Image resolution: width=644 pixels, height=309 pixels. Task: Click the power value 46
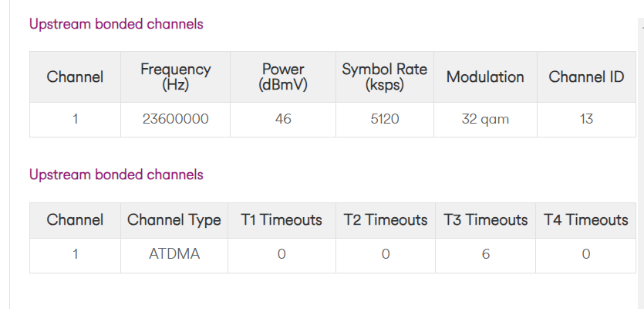click(x=283, y=119)
